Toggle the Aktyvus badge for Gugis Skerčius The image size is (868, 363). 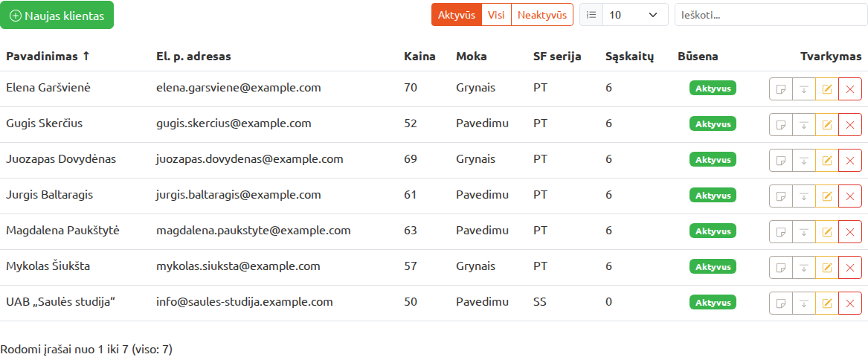pos(713,124)
